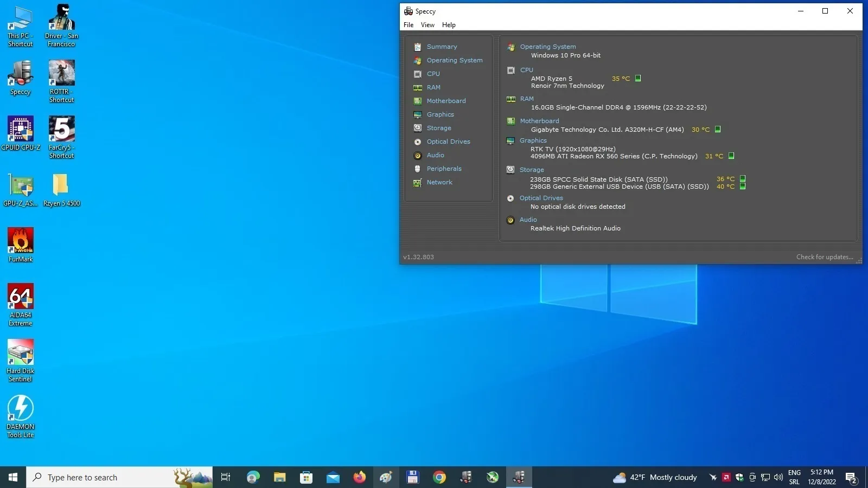Select the Rzyen 5 4500 folder
Viewport: 868px width, 488px height.
tap(61, 190)
